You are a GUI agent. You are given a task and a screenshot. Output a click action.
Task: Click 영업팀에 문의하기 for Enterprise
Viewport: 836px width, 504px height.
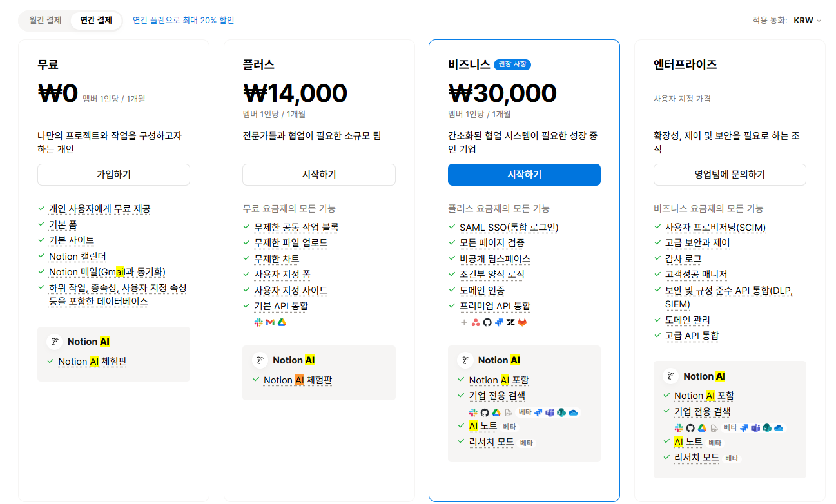tap(729, 174)
